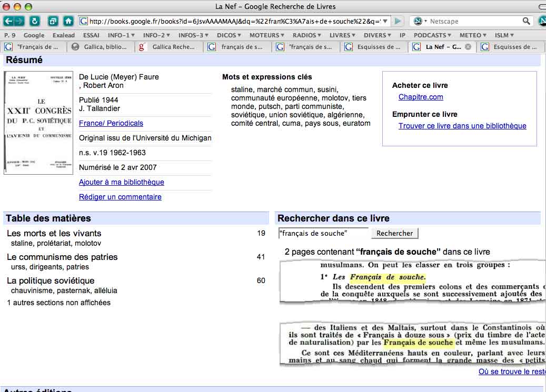Viewport: 546px width, 392px height.
Task: Expand the RADIOS bookmarks folder
Action: coord(307,35)
